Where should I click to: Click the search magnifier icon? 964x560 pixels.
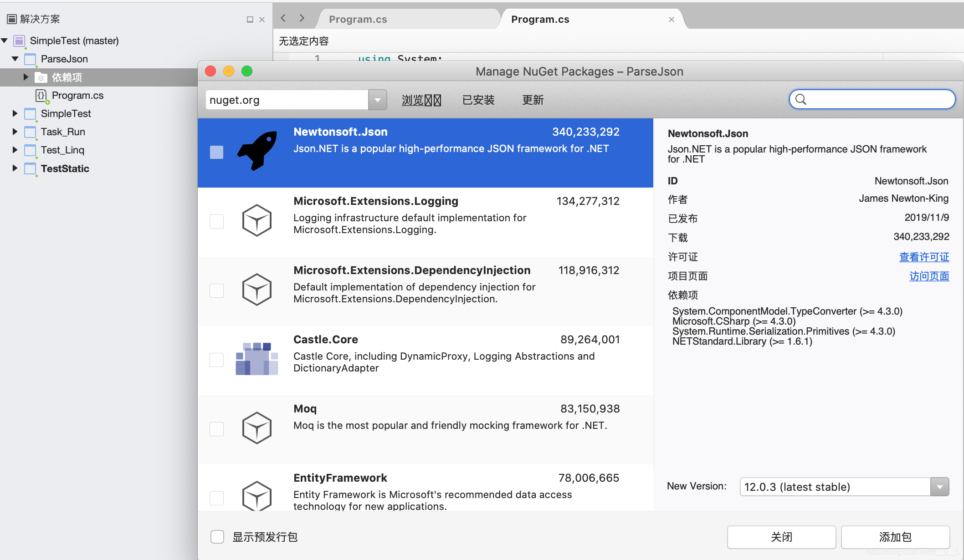coord(801,99)
